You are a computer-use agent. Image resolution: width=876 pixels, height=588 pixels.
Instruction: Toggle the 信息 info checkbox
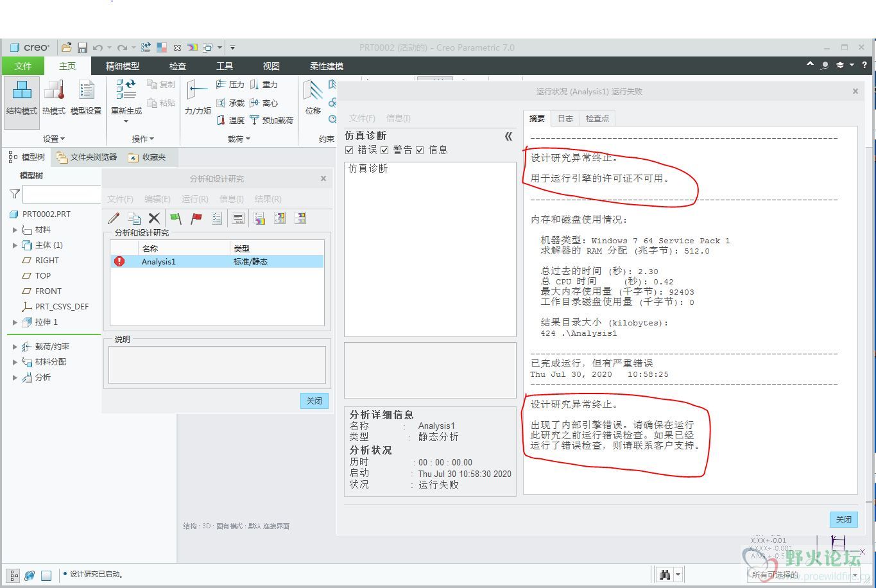[x=420, y=150]
